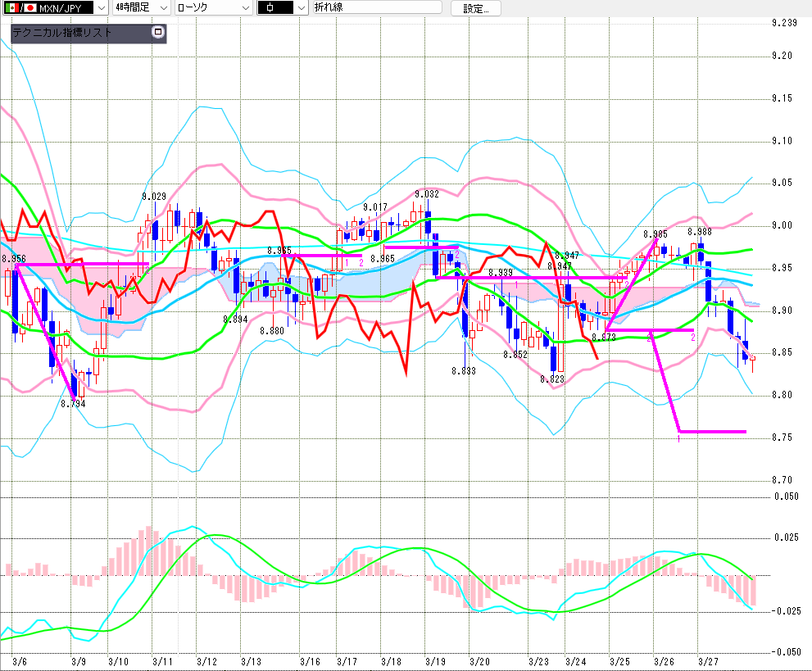Open the MXN/JPY currency pair dropdown arrow
The width and height of the screenshot is (812, 671).
click(101, 8)
